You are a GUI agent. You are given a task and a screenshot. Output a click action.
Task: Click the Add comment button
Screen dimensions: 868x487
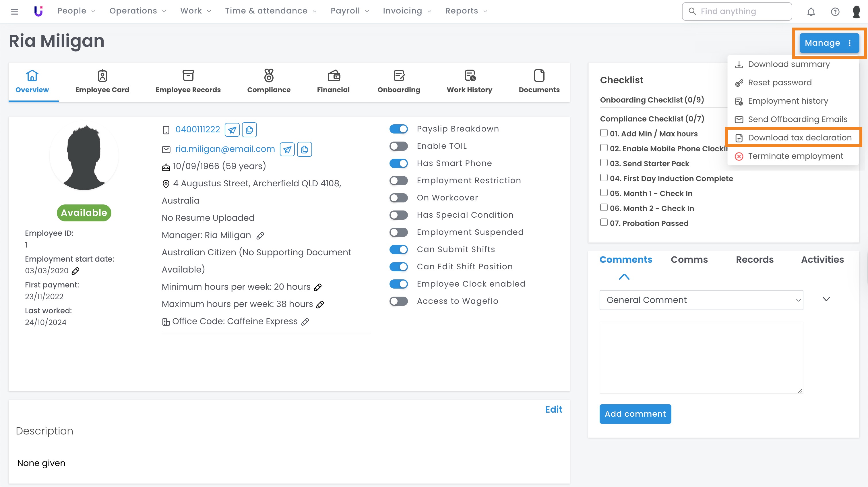coord(635,414)
